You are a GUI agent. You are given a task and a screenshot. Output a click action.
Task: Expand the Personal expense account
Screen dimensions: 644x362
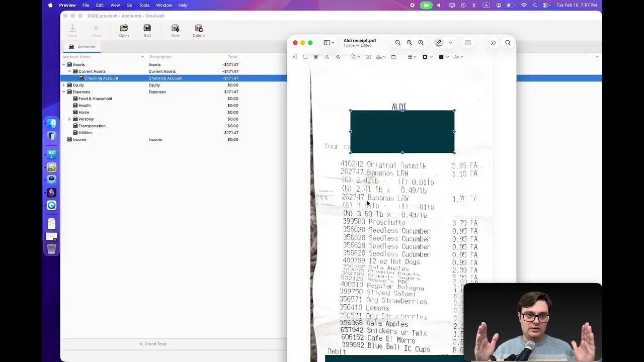click(69, 119)
